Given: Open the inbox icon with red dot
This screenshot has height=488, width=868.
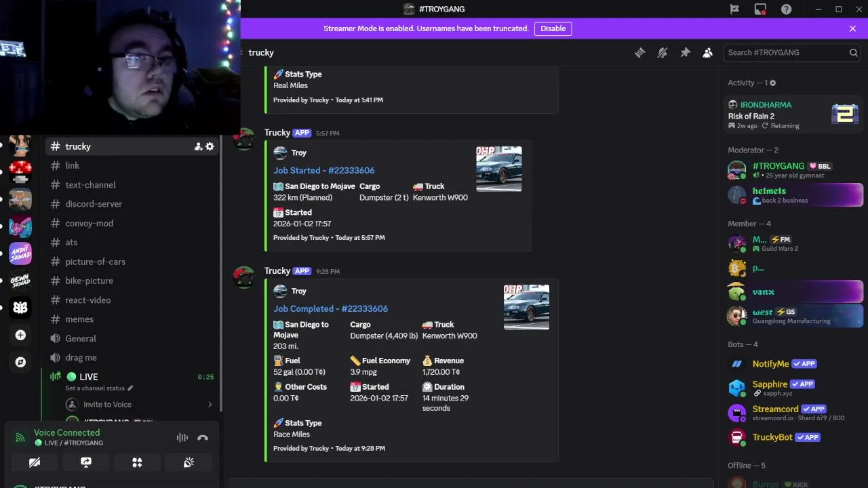Looking at the screenshot, I should 760,9.
